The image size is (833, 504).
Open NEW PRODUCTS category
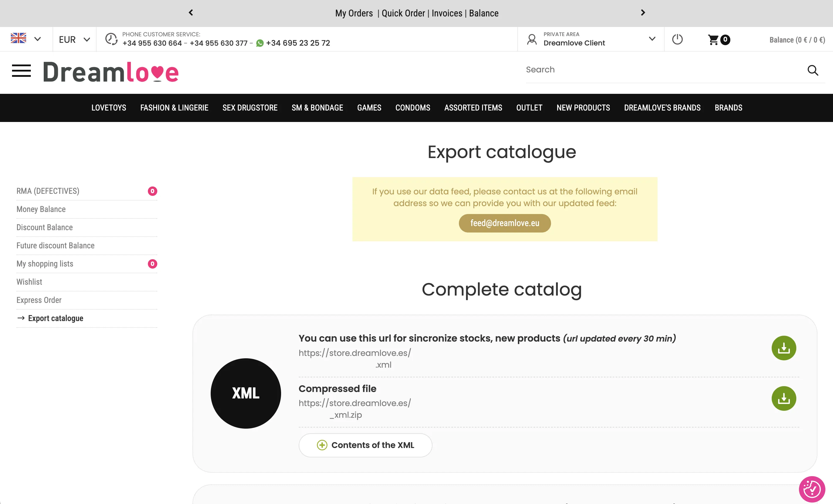[583, 108]
